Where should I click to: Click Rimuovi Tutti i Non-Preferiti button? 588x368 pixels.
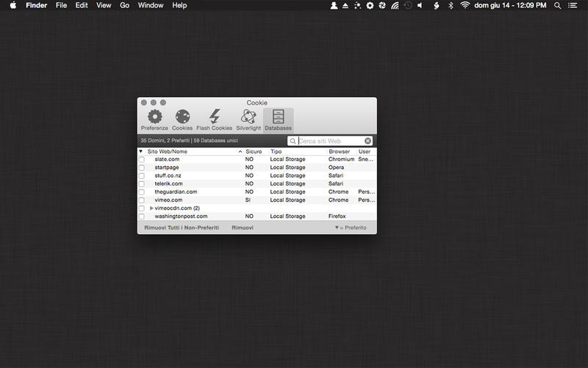181,228
